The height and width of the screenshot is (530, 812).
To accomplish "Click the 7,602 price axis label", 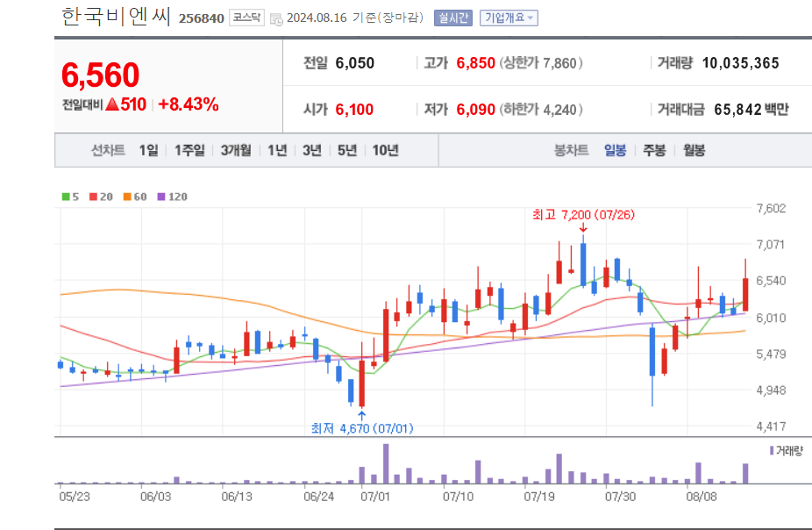I will 771,208.
